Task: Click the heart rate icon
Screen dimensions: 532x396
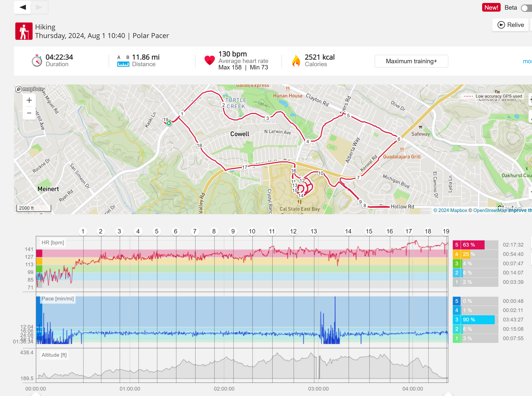Action: 210,61
